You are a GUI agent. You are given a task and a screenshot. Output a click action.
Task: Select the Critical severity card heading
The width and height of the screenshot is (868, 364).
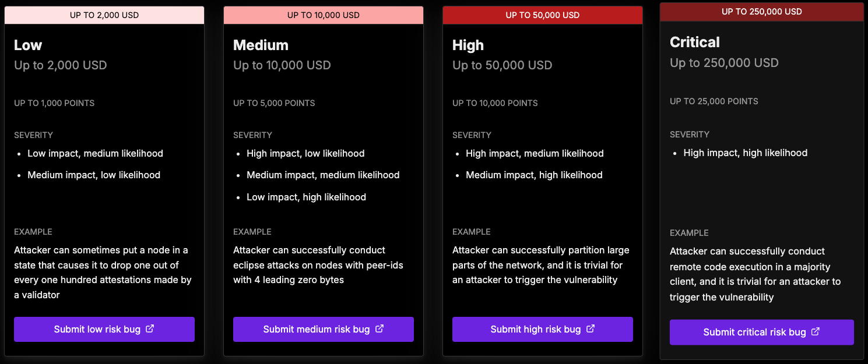pos(695,43)
